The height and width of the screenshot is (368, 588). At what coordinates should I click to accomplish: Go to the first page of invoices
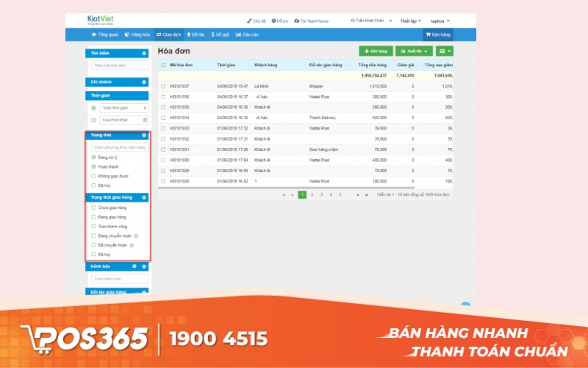coord(284,195)
